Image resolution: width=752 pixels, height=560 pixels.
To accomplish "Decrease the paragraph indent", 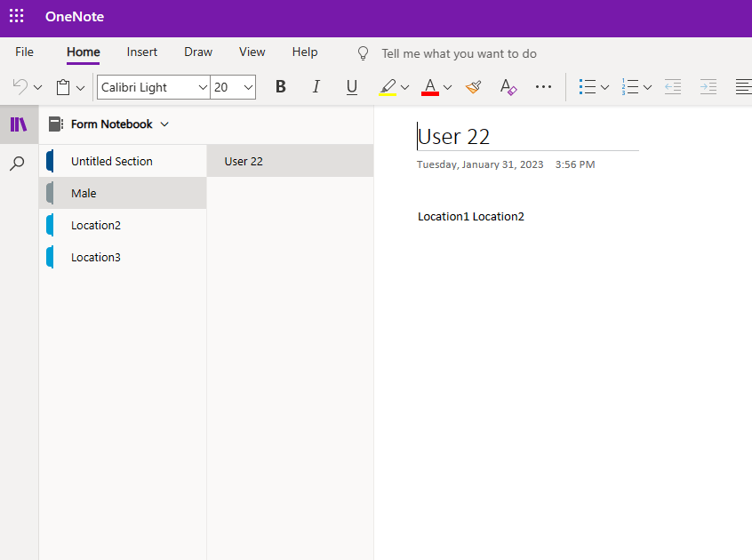I will click(672, 86).
